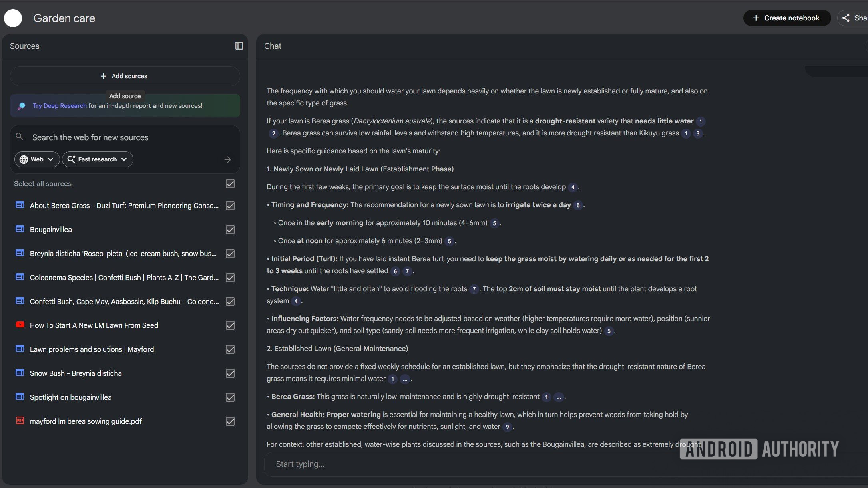The width and height of the screenshot is (868, 488).
Task: Expand the ellipsis citations after Berea Grass bullet
Action: tap(559, 397)
